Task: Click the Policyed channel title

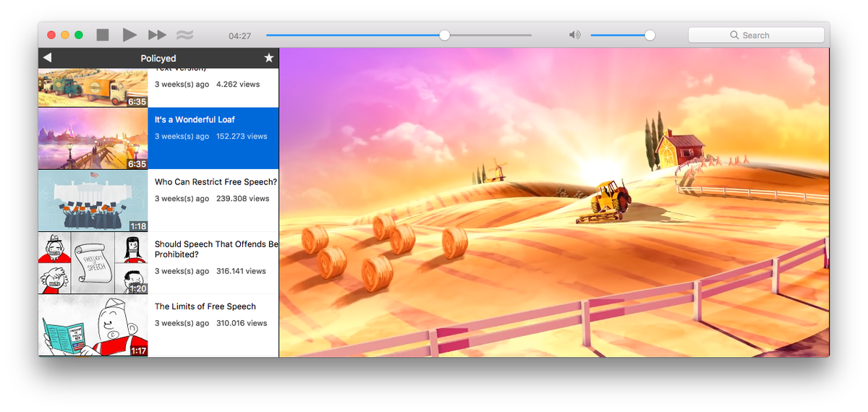Action: [x=158, y=59]
